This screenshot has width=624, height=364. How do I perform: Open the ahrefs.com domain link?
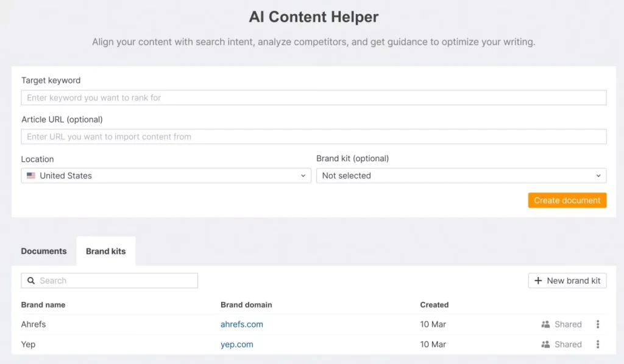(242, 324)
